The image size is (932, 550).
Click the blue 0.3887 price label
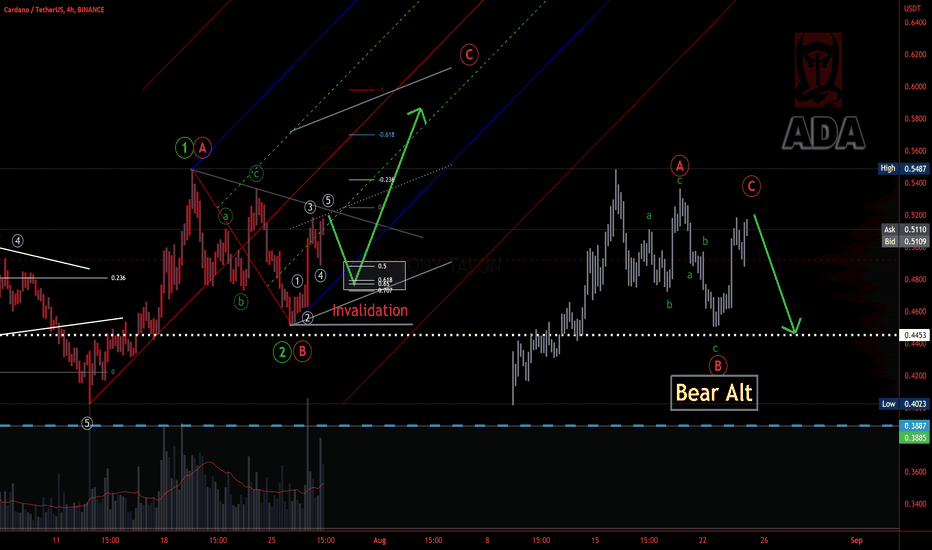(x=914, y=426)
